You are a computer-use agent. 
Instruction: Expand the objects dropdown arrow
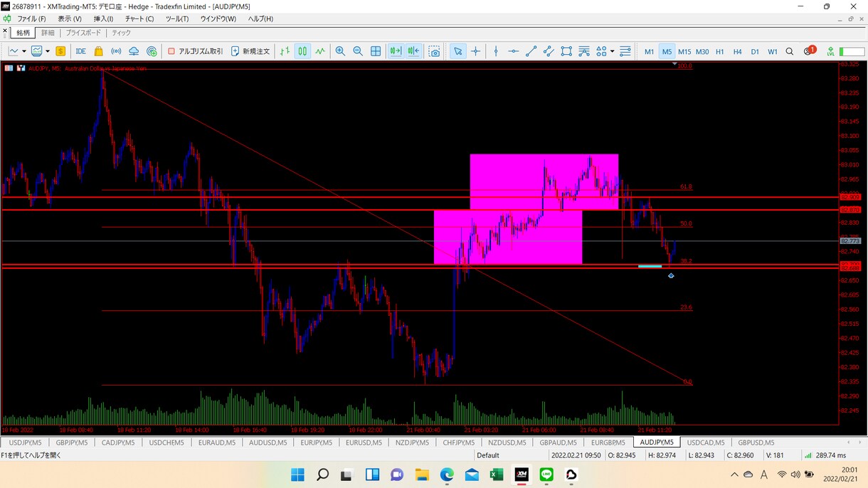click(x=612, y=51)
